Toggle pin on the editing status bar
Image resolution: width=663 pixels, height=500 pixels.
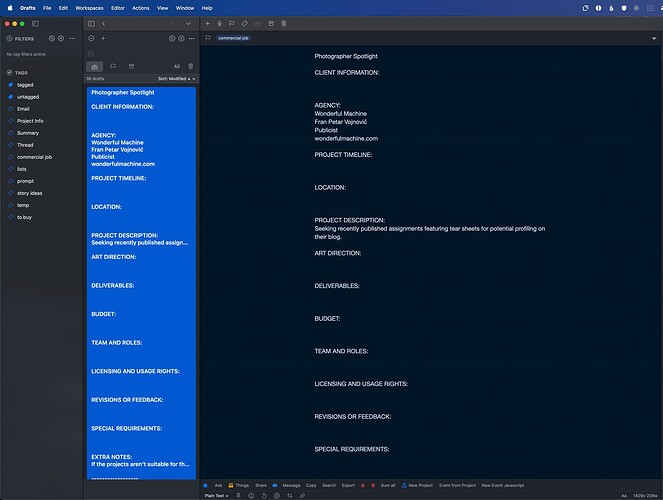238,496
